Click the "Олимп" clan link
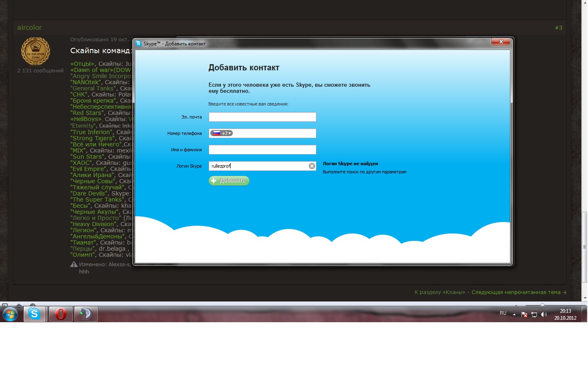 tap(83, 255)
